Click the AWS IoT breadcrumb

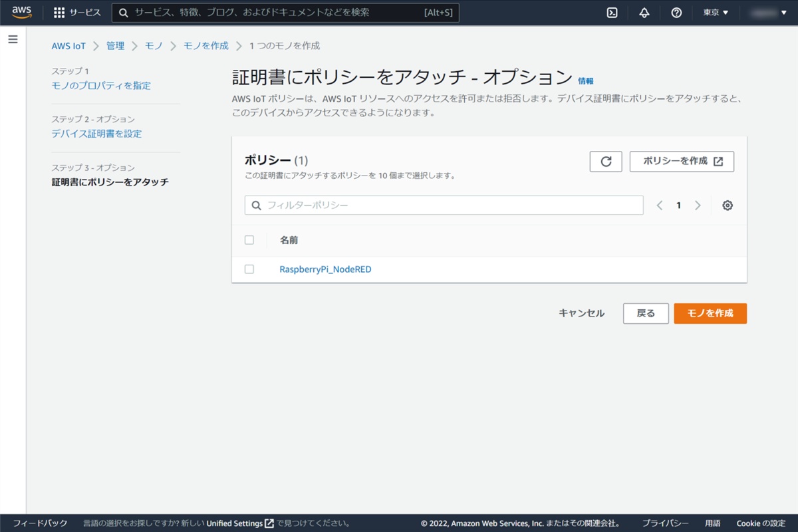pos(68,46)
